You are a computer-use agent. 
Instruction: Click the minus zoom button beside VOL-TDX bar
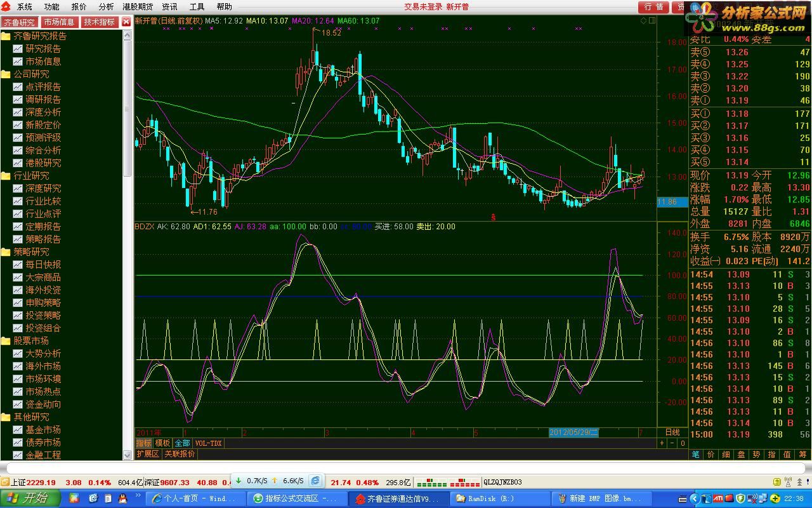coord(672,443)
